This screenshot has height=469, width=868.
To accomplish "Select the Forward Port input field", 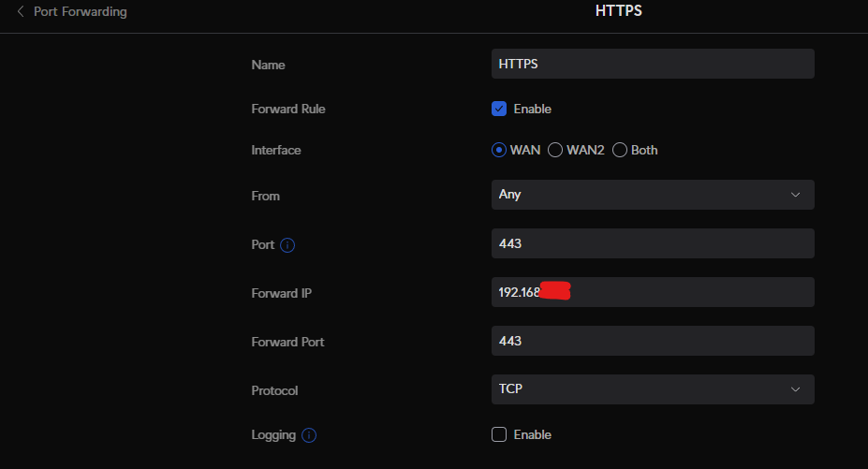I will click(653, 341).
